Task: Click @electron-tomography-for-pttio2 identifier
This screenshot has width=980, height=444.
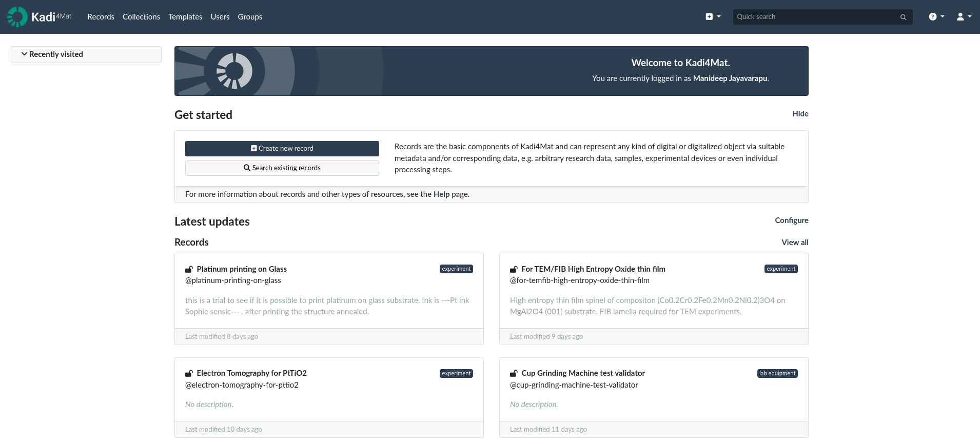Action: coord(242,385)
